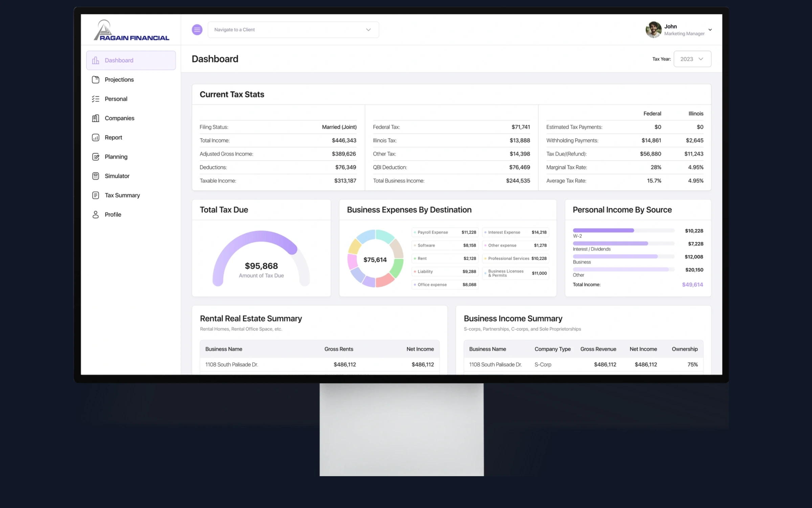Screen dimensions: 812x508
Task: Navigate to the Report page
Action: coord(131,137)
